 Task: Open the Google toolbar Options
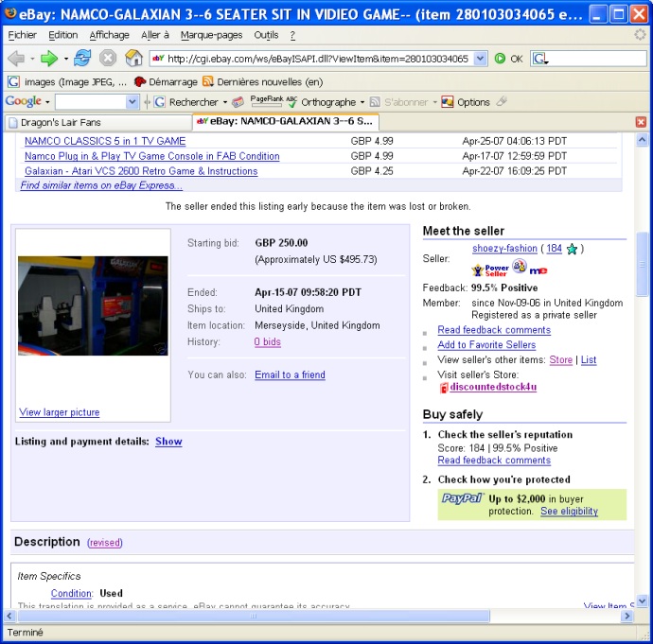466,102
